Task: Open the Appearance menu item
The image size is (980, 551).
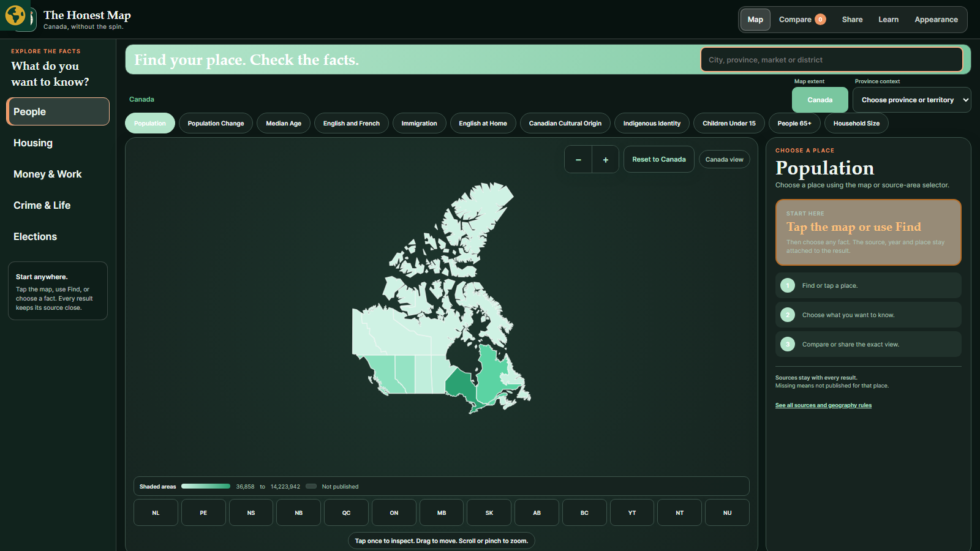Action: coord(936,20)
